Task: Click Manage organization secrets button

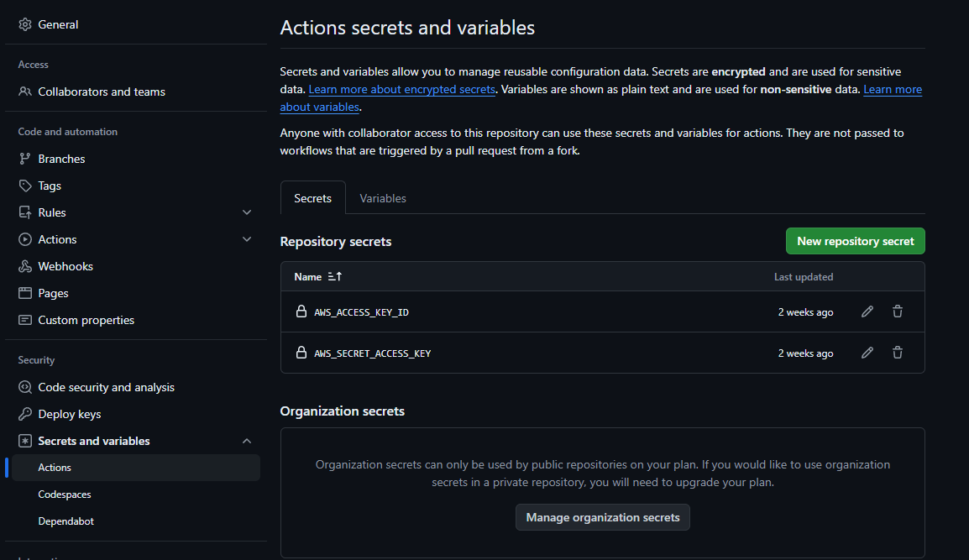Action: click(603, 517)
